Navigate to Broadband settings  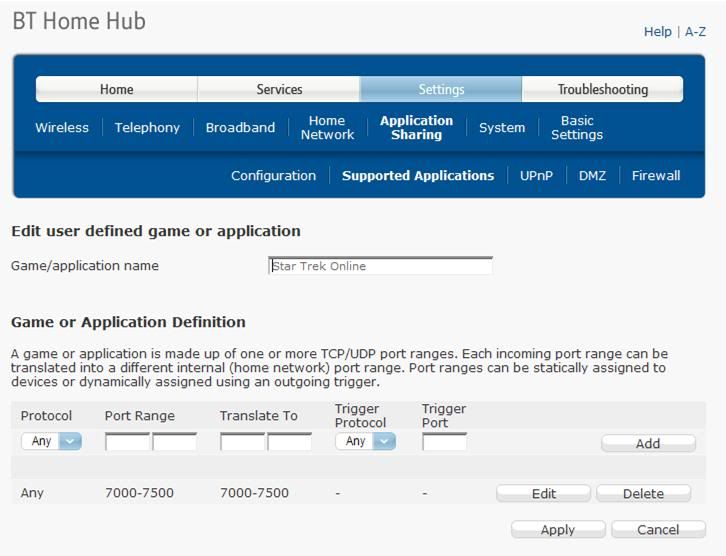tap(240, 128)
